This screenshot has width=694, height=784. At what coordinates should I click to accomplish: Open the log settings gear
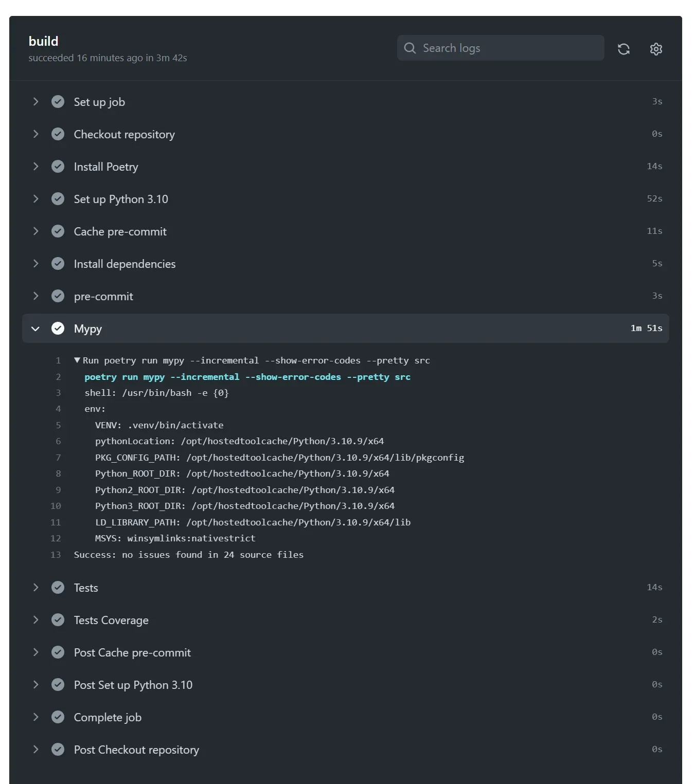(x=656, y=49)
